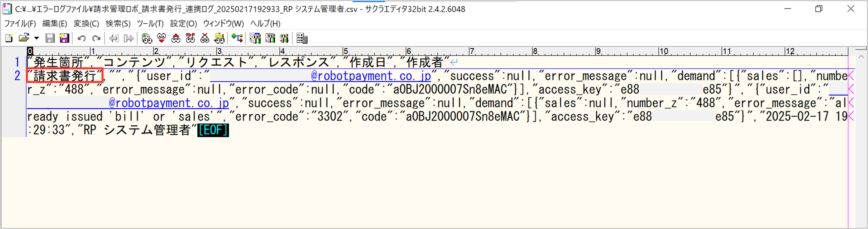This screenshot has height=229, width=868.
Task: Click the Open file folder icon
Action: (24, 38)
